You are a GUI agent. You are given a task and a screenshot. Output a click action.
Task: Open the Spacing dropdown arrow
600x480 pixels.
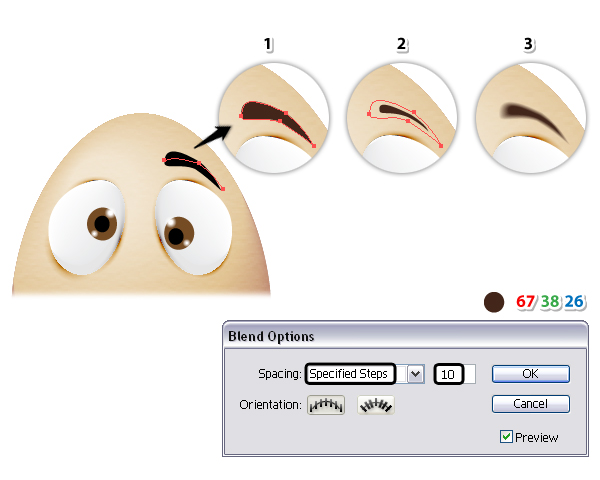[416, 374]
